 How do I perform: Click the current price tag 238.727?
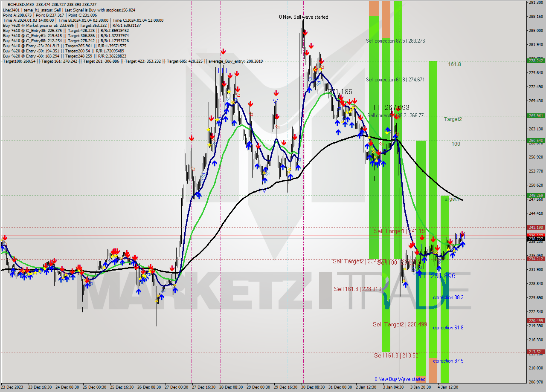point(536,239)
